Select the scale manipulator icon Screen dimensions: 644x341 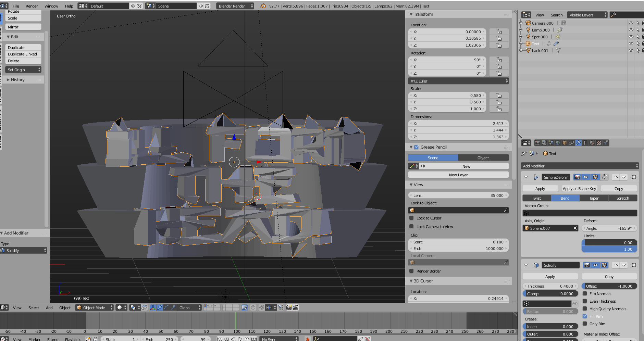coord(173,307)
